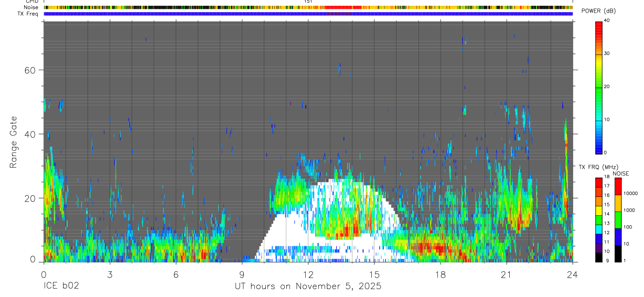Click the x-axis tick label 24
644x297 pixels.
572,275
